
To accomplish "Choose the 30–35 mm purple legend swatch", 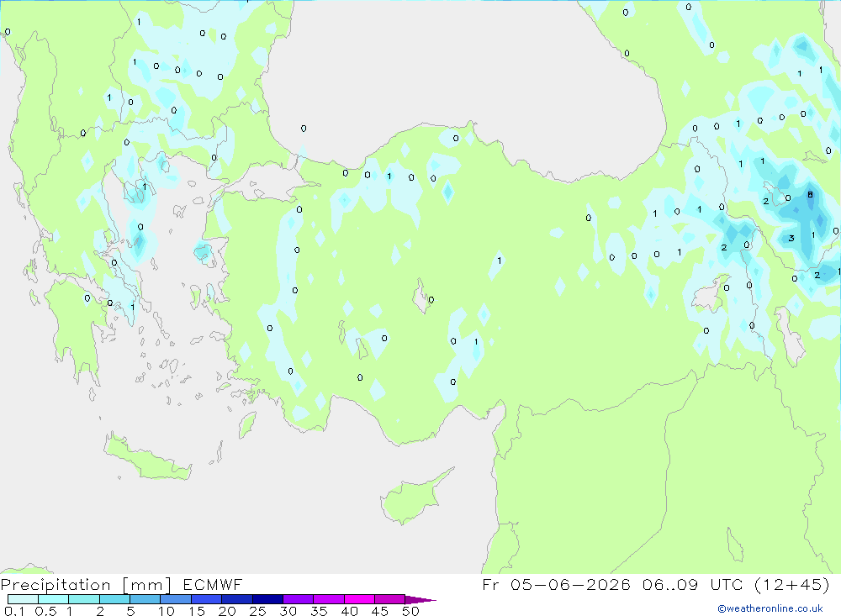I will [299, 599].
